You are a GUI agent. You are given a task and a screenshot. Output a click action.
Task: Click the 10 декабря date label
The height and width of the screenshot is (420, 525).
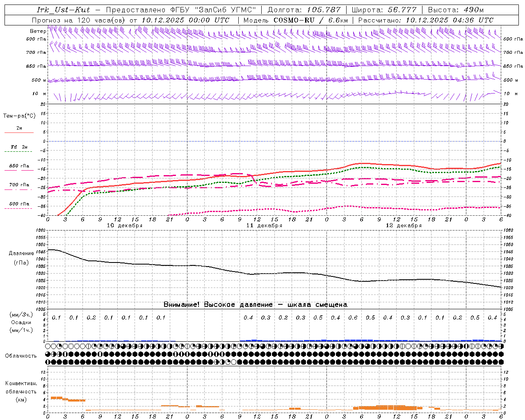tap(125, 226)
